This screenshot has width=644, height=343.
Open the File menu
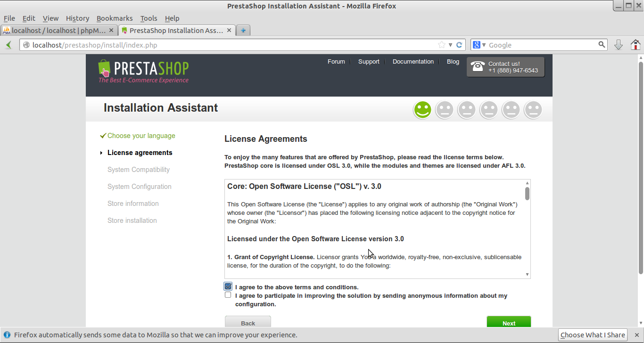pos(9,18)
